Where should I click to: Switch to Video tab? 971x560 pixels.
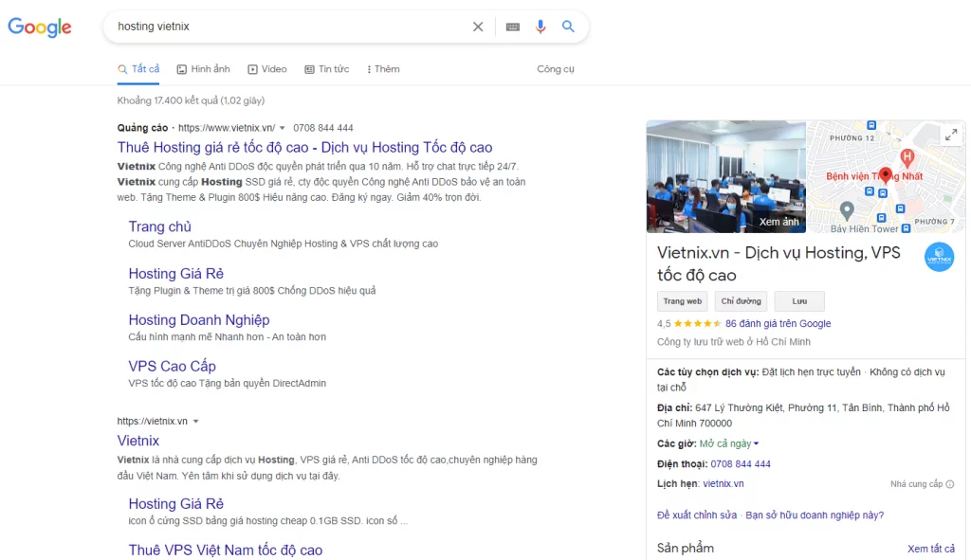pyautogui.click(x=267, y=68)
